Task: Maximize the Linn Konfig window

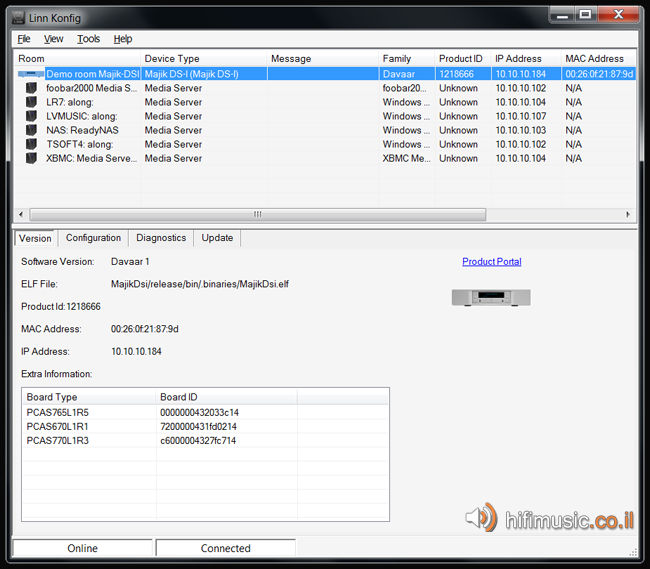Action: 585,15
